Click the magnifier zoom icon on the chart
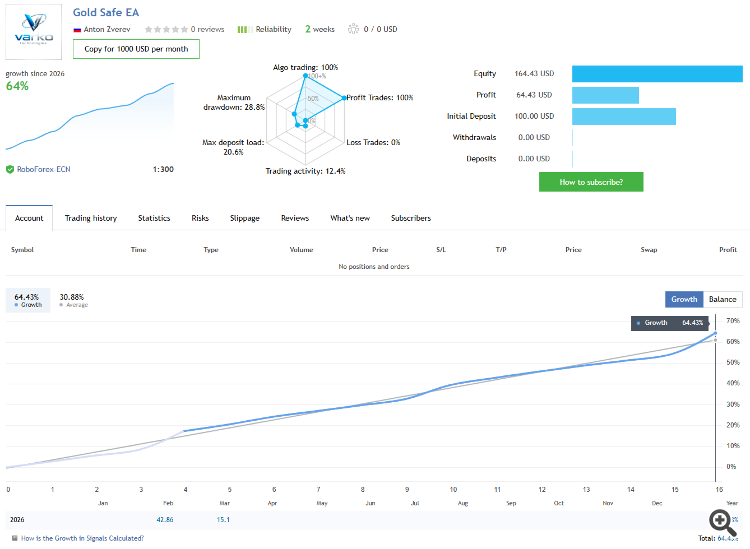 click(720, 519)
